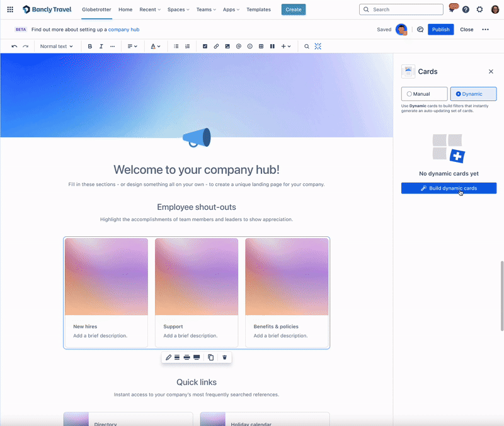Insert a bullet list
The image size is (504, 426).
click(176, 46)
